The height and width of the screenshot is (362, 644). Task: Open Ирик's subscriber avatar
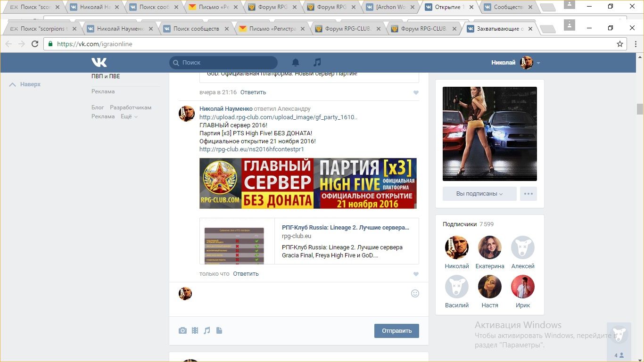[x=523, y=287]
